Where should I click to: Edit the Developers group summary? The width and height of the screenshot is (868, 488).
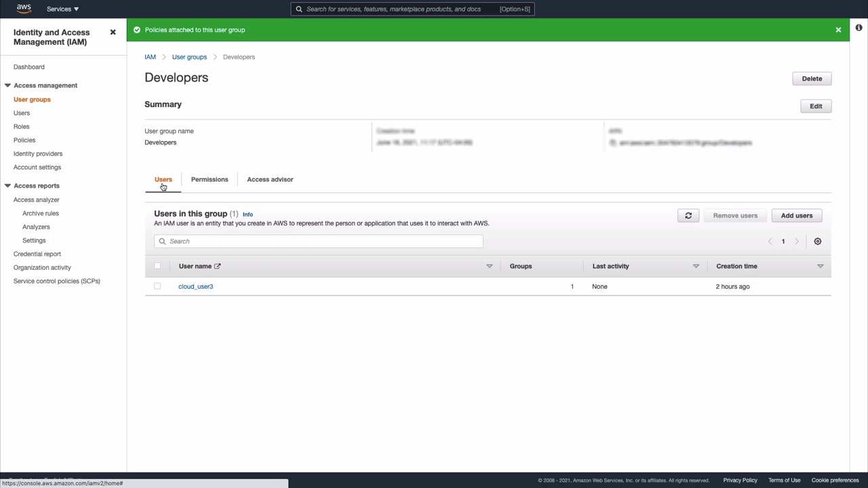click(x=816, y=106)
